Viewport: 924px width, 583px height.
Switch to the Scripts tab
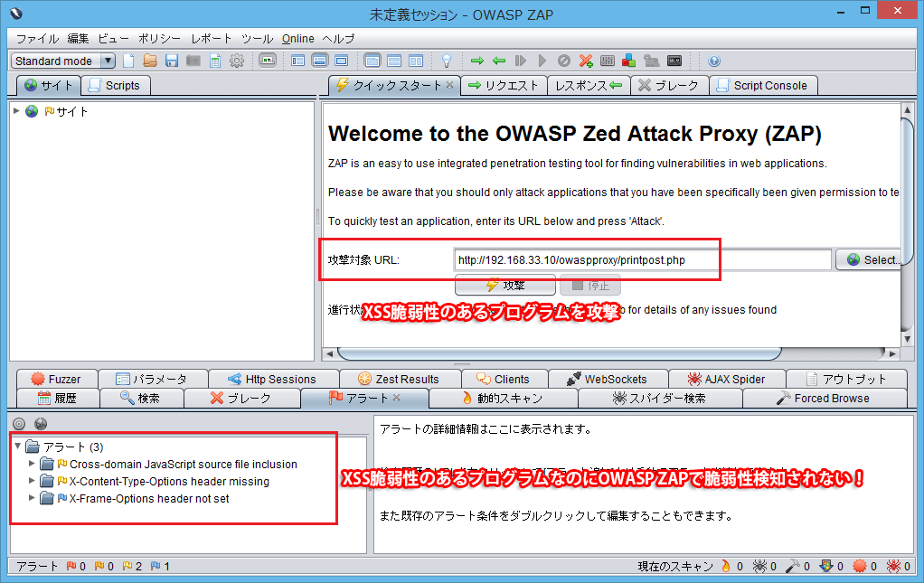[x=116, y=85]
